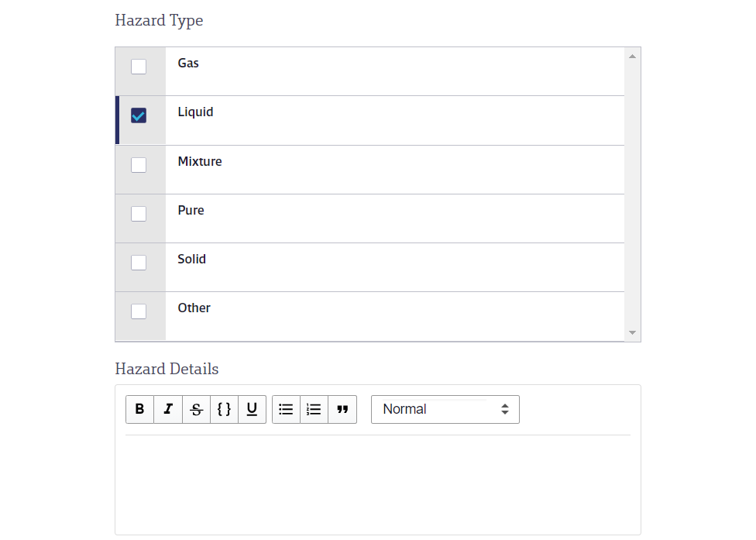Screen dimensions: 756x540
Task: Click the scroll up arrow of hazard list
Action: [632, 57]
